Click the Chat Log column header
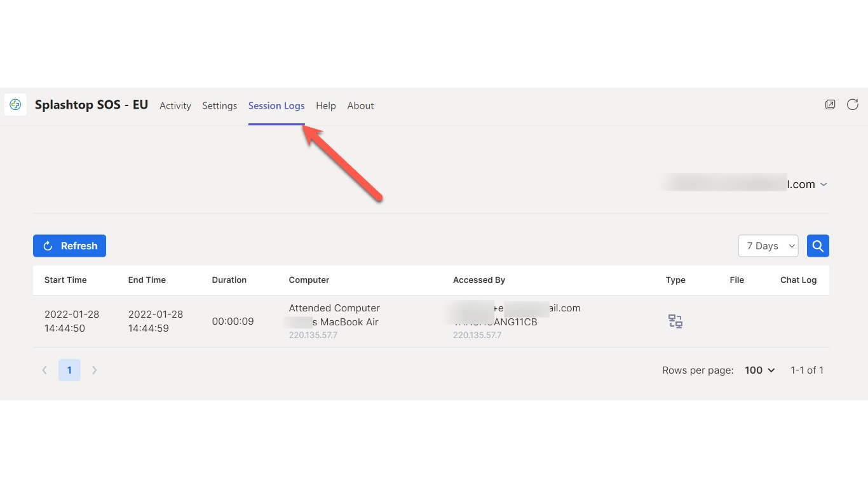This screenshot has width=868, height=488. coord(799,280)
